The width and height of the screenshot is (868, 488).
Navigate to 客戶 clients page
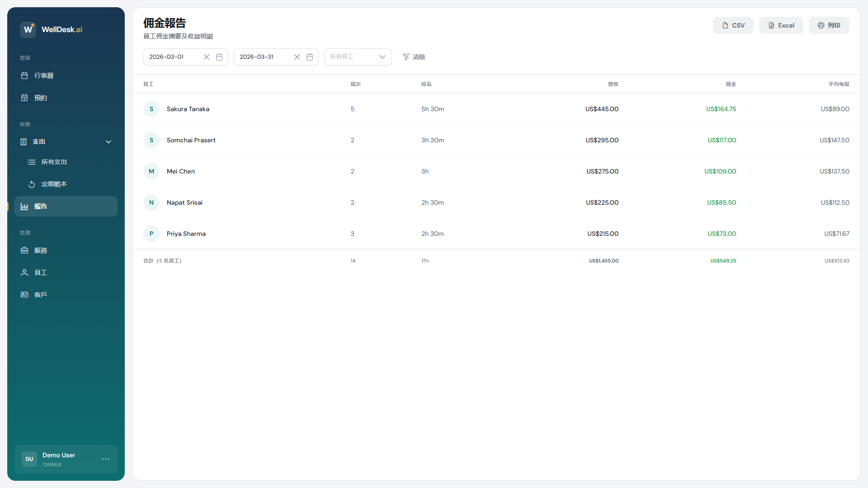[x=41, y=295]
